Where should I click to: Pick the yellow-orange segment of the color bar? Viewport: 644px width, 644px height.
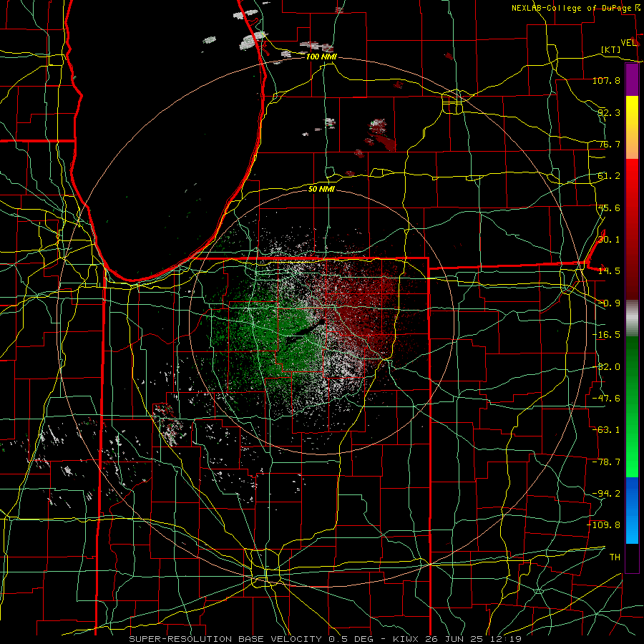click(x=632, y=127)
